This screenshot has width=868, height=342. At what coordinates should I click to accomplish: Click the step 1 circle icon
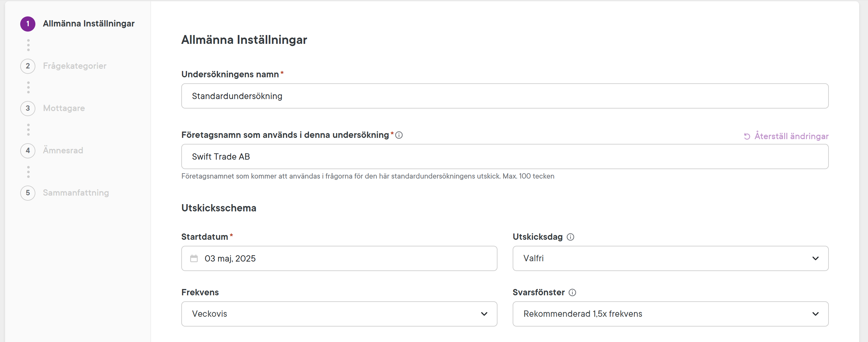(x=27, y=24)
